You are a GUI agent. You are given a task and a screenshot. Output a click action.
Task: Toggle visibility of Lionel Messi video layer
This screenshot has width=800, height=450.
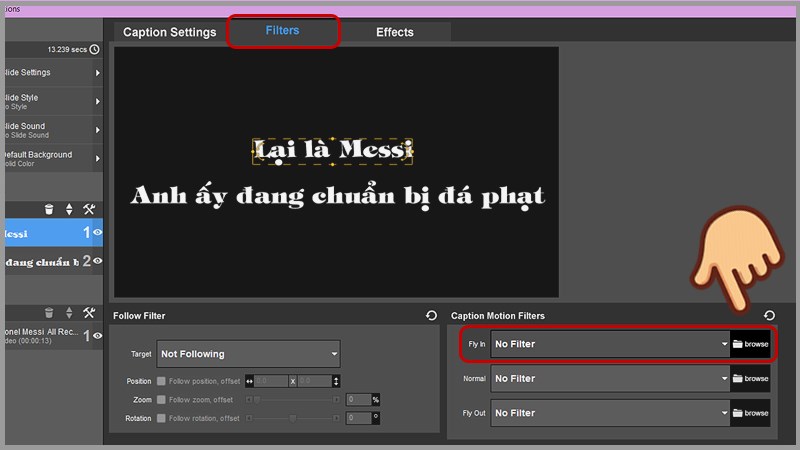click(x=97, y=336)
